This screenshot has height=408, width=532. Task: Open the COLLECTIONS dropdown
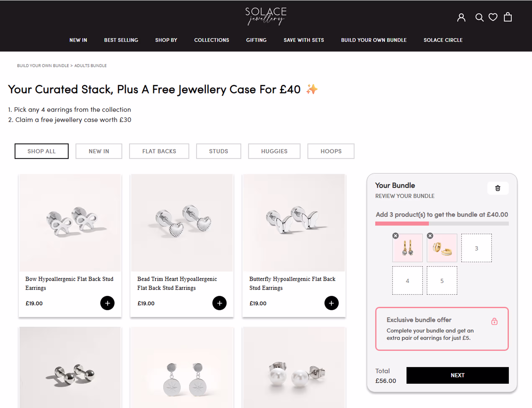[x=212, y=40]
